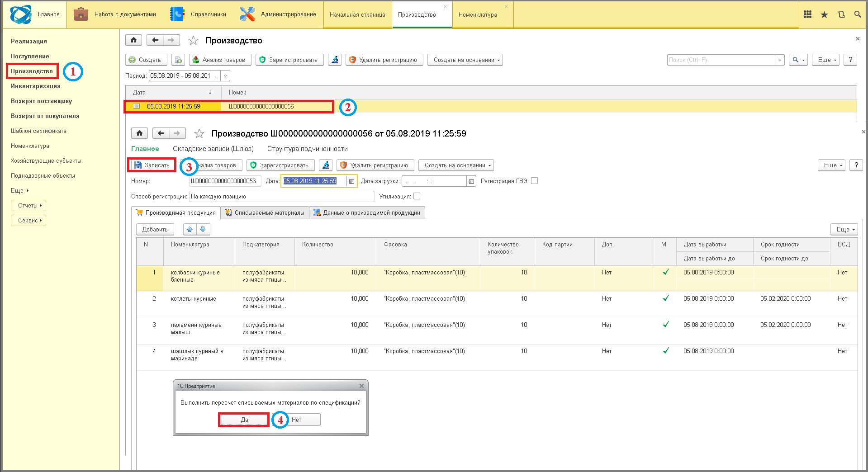Image resolution: width=868 pixels, height=472 pixels.
Task: Click the home icon above Производство list
Action: coord(134,40)
